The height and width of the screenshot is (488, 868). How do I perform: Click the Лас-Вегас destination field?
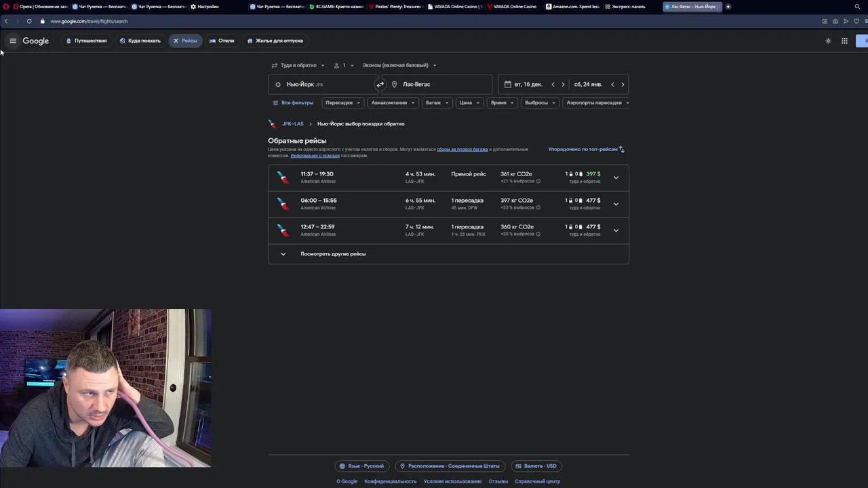click(x=438, y=84)
